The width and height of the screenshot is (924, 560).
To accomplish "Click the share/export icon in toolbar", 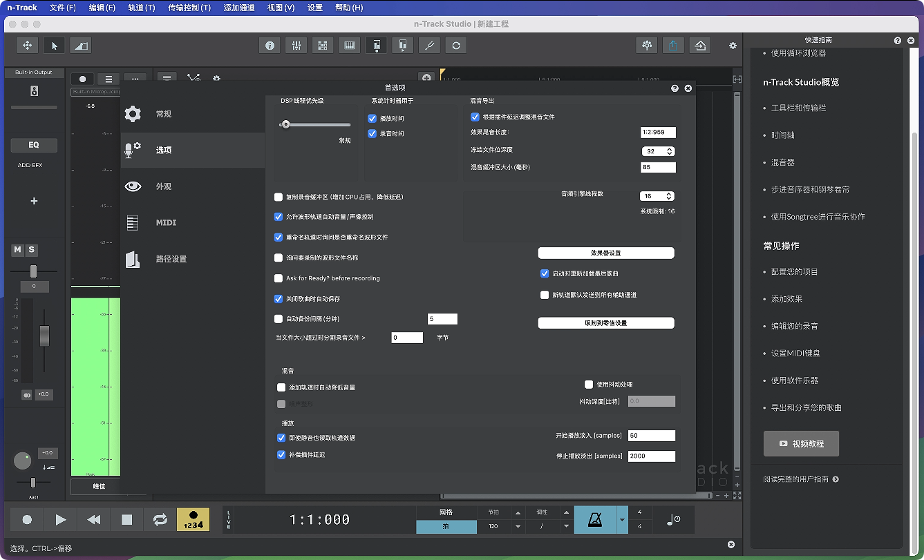I will tap(673, 46).
